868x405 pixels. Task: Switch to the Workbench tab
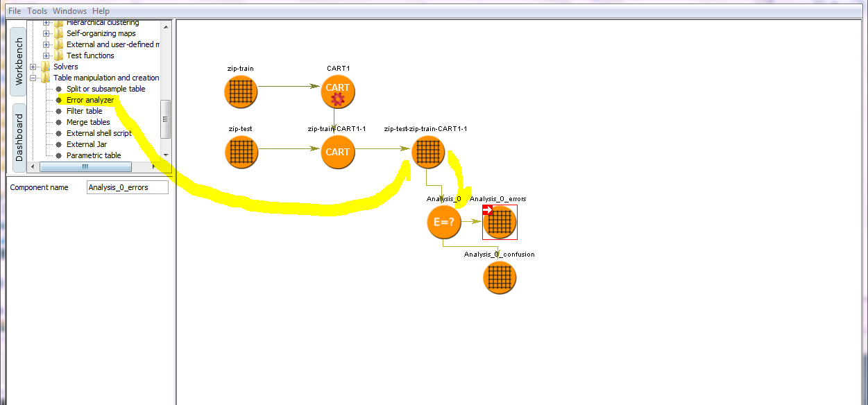click(19, 62)
